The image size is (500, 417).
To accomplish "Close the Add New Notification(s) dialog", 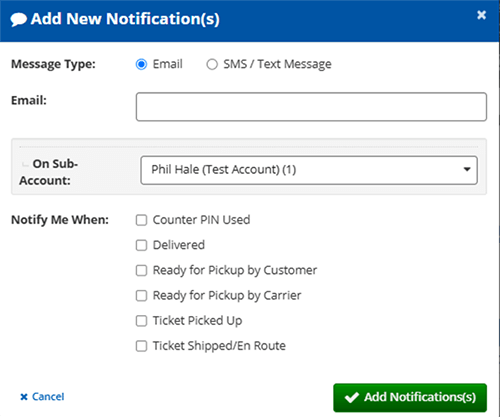I will [x=481, y=15].
